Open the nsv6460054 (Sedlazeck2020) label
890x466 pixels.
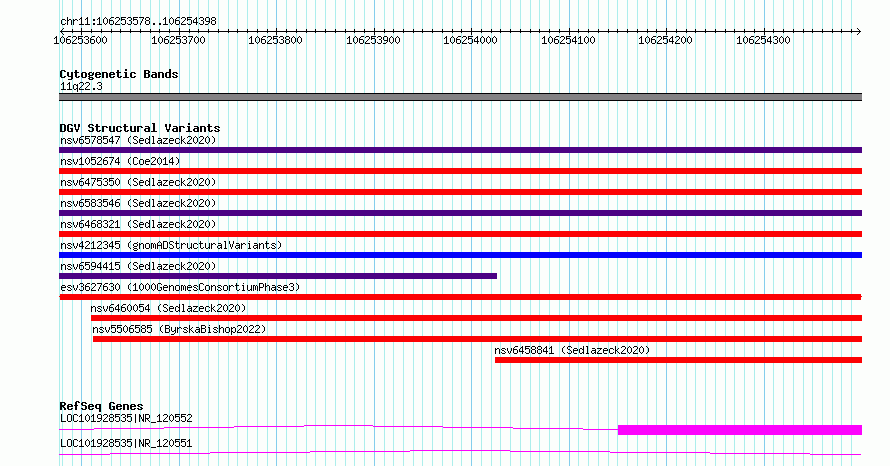pyautogui.click(x=168, y=308)
